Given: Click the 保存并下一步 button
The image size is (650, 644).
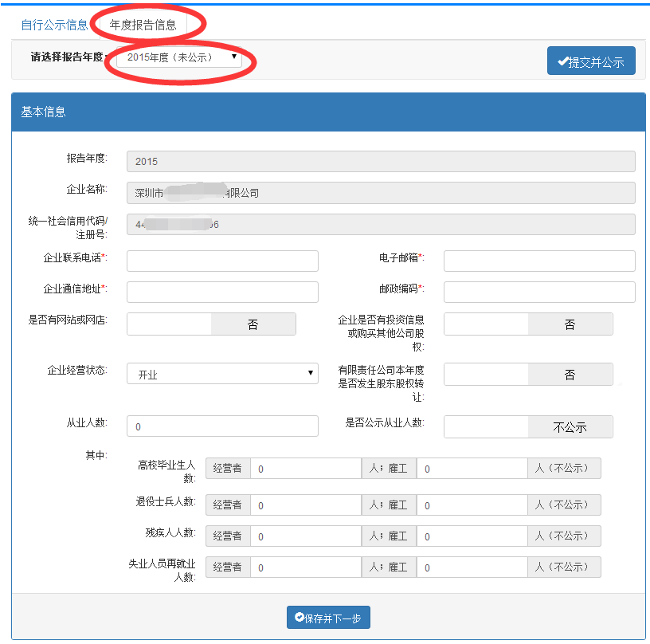Looking at the screenshot, I should pos(328,617).
